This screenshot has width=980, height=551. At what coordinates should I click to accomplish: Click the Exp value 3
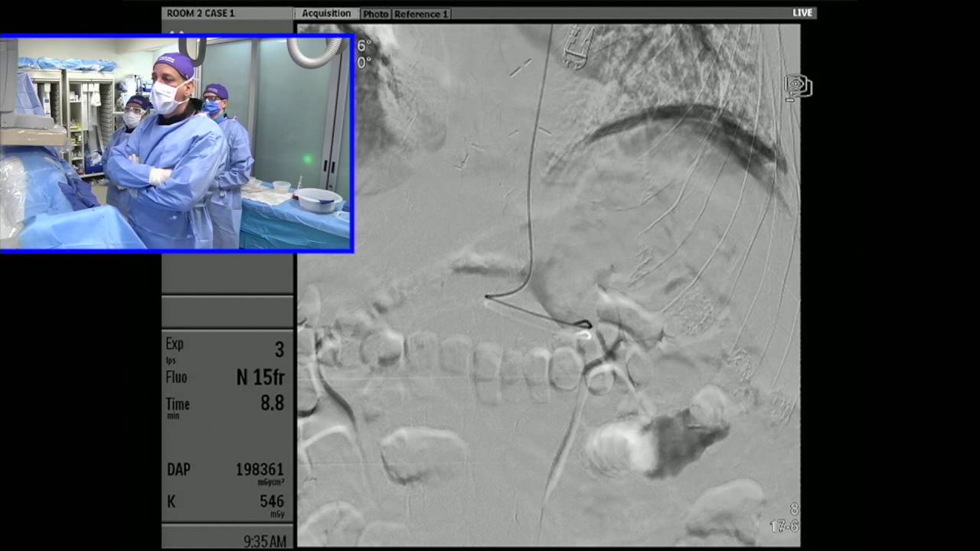tap(279, 350)
